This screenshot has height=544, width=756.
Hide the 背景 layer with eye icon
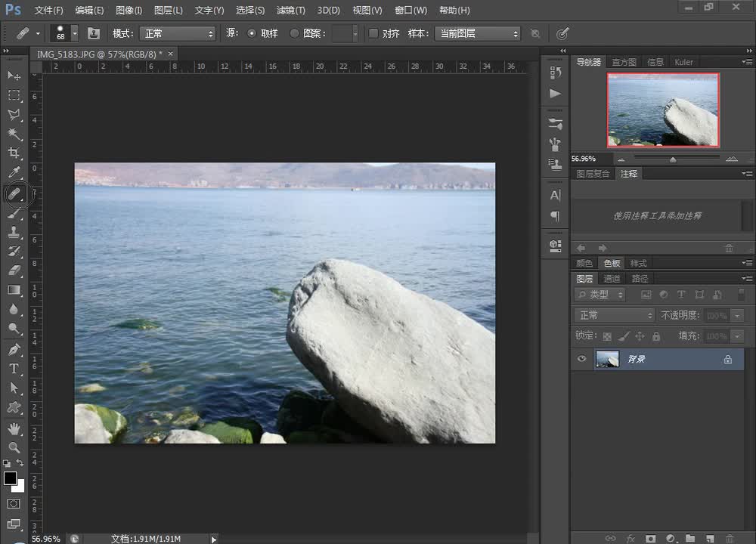[x=581, y=360]
